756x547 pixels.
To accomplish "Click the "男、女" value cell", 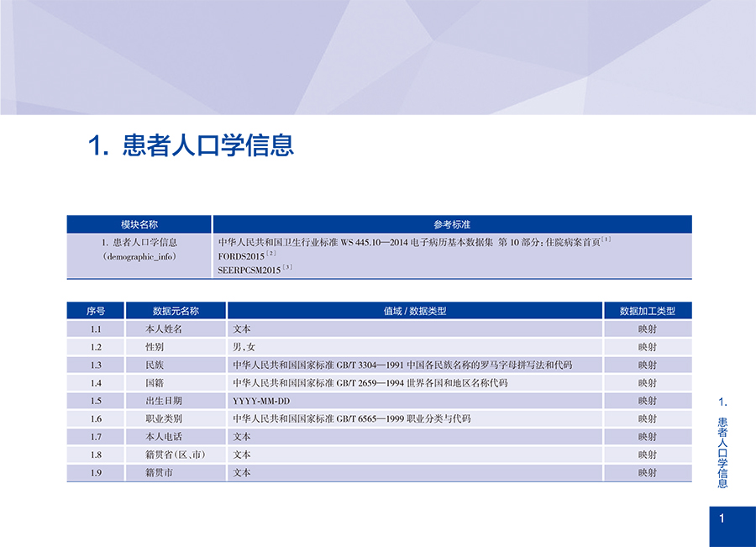I will point(415,347).
